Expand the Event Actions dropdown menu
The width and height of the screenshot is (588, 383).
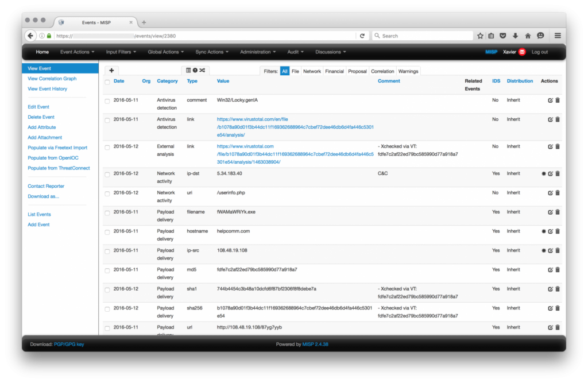pos(77,52)
